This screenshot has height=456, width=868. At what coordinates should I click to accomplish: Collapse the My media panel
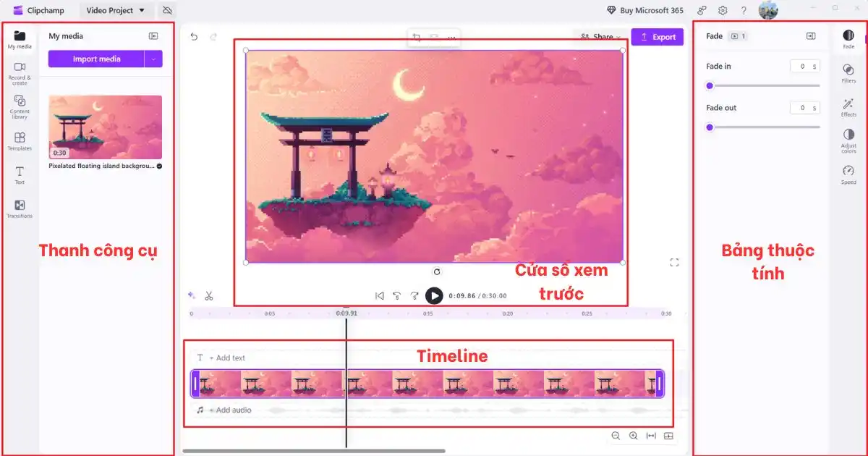[153, 35]
